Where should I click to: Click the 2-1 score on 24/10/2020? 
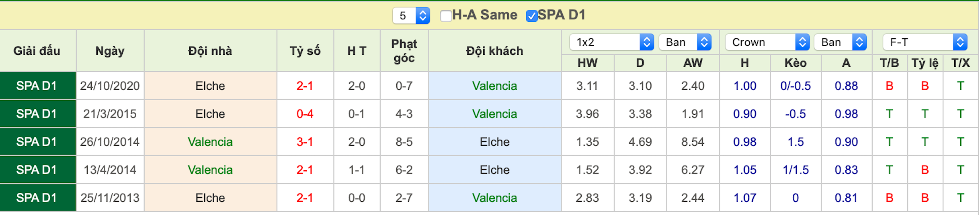click(305, 86)
